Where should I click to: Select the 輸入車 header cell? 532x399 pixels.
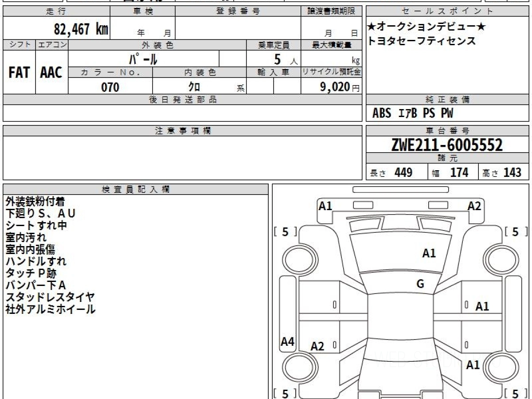(x=274, y=72)
